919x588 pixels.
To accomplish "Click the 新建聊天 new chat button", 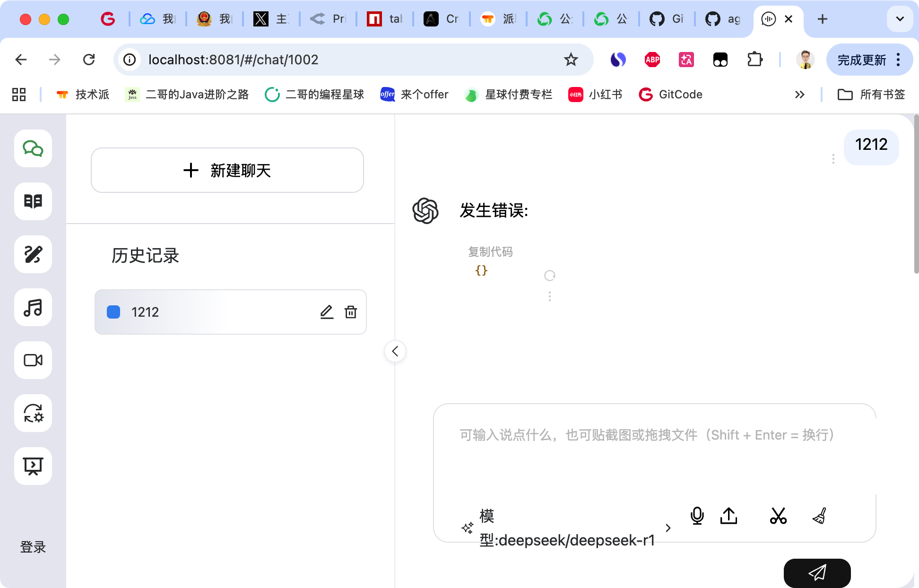I will (x=227, y=170).
